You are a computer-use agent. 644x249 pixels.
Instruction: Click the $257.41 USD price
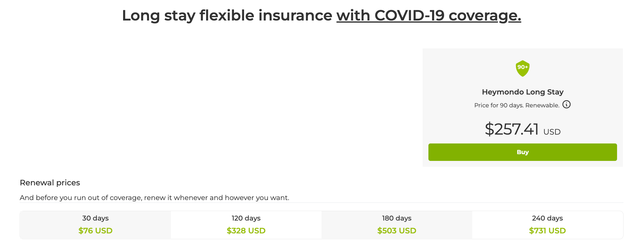(x=522, y=129)
